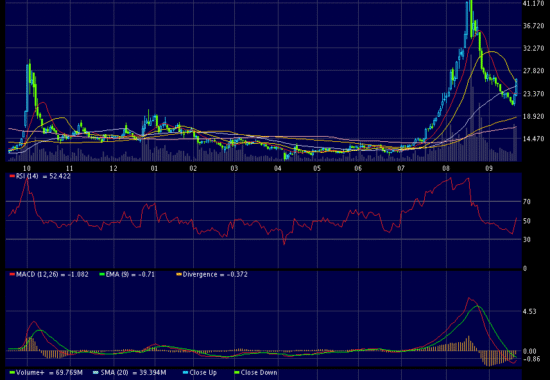Image resolution: width=550 pixels, height=380 pixels.
Task: Click the MACD -0.86 axis label
Action: [x=531, y=359]
